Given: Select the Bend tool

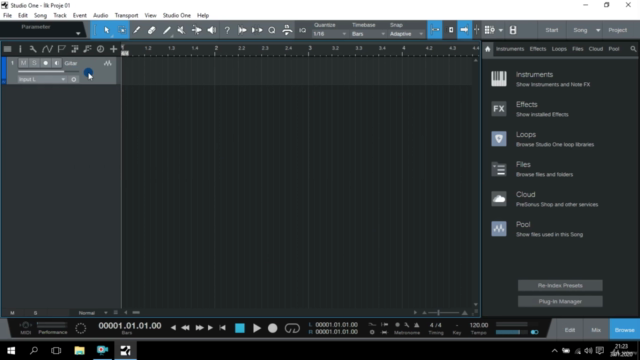Looking at the screenshot, I should click(196, 30).
